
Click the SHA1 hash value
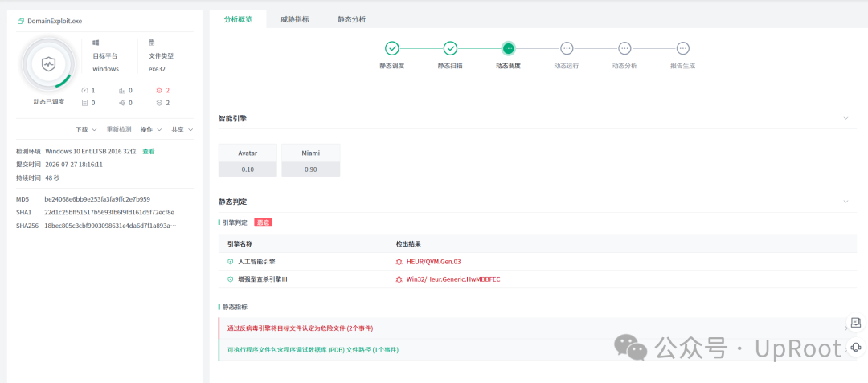click(x=109, y=212)
